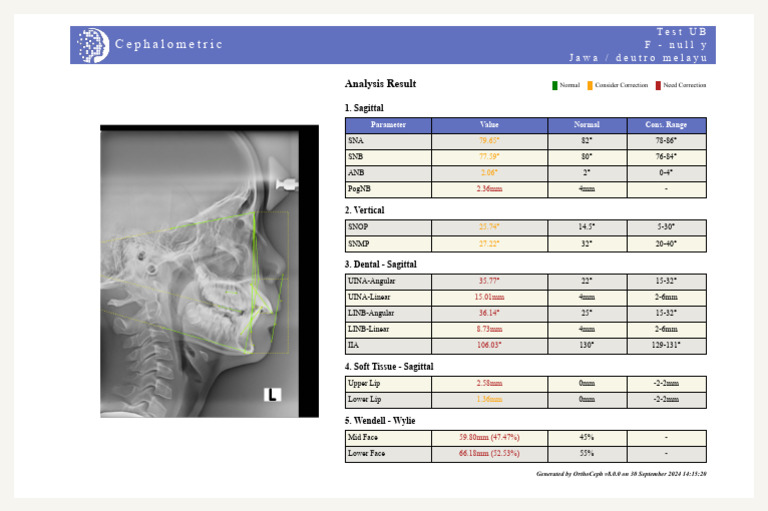Click the SNB normal value 80°
768x511 pixels.
[587, 157]
